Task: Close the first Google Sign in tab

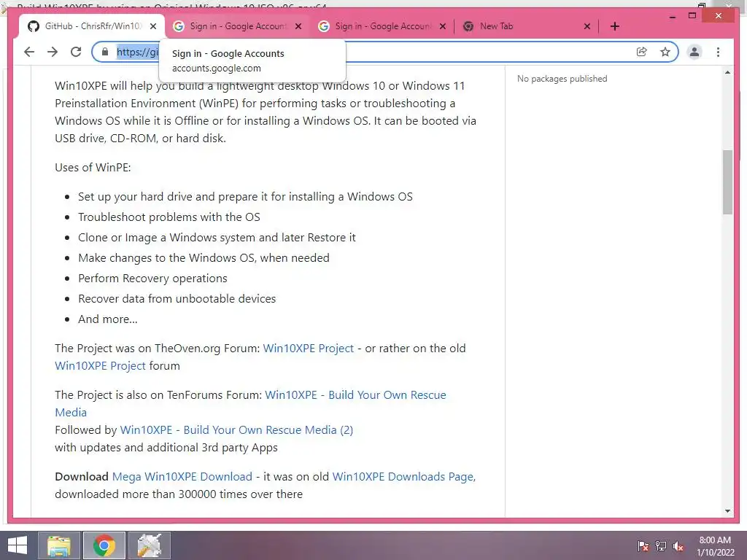Action: coord(298,26)
